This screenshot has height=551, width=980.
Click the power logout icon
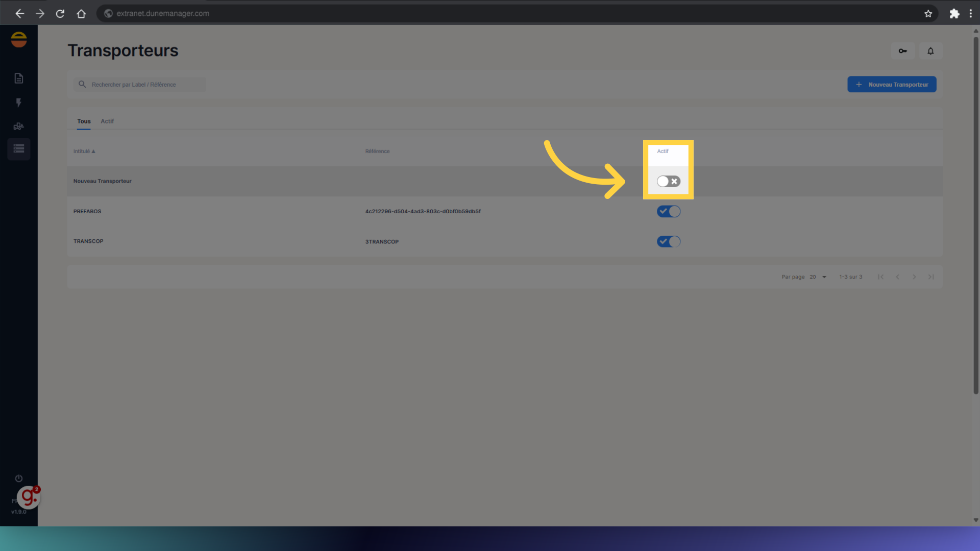[x=19, y=478]
